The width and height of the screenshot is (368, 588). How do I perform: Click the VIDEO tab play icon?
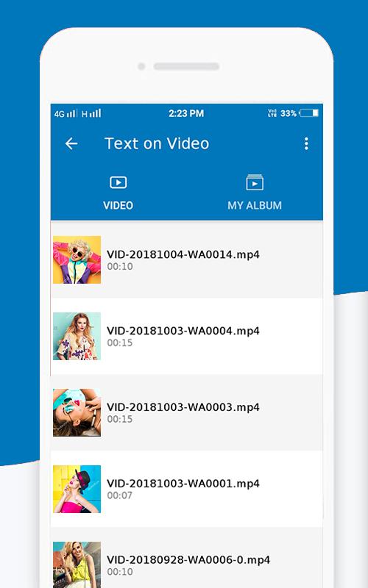(118, 182)
